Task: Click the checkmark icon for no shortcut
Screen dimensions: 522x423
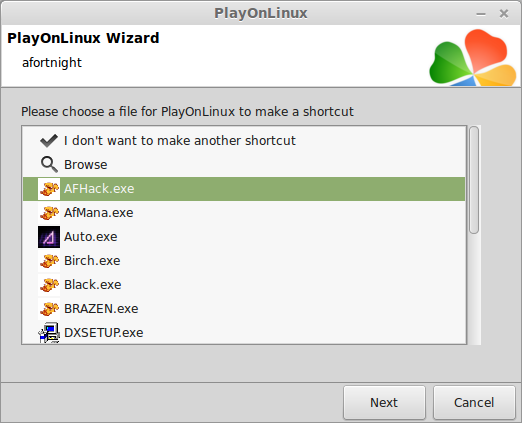Action: [x=49, y=141]
